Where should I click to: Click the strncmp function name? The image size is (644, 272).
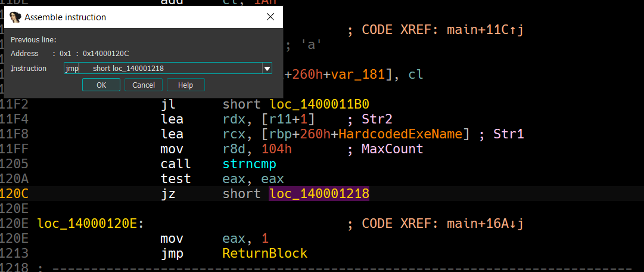point(249,164)
